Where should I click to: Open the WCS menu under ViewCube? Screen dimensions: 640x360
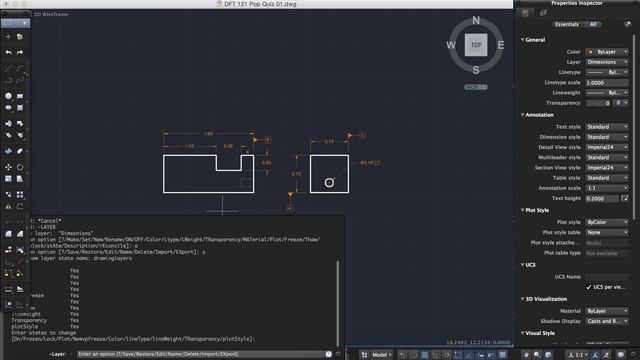pos(476,87)
